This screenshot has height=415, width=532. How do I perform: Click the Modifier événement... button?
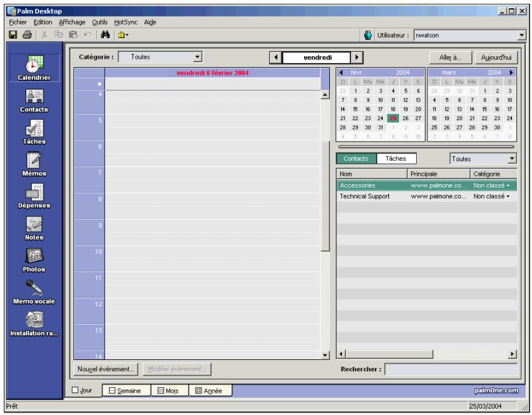(177, 369)
